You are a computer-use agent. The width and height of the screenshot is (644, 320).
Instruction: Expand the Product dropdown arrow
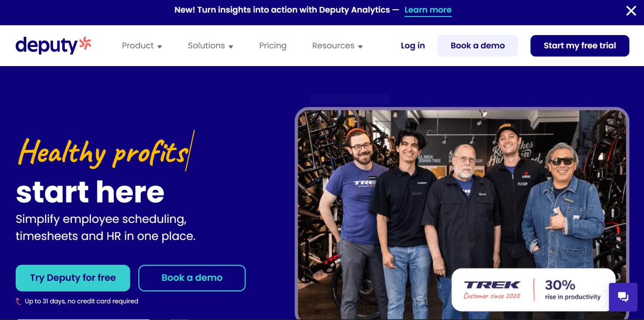pyautogui.click(x=160, y=47)
